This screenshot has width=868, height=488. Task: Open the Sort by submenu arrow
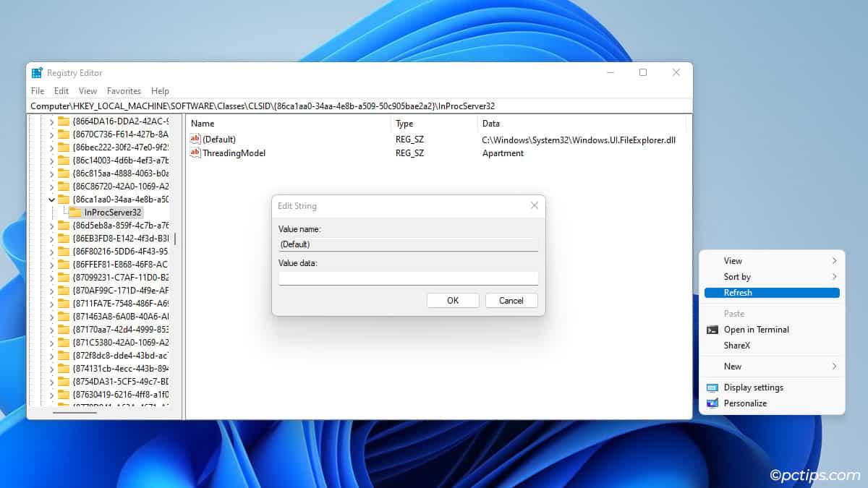[835, 276]
